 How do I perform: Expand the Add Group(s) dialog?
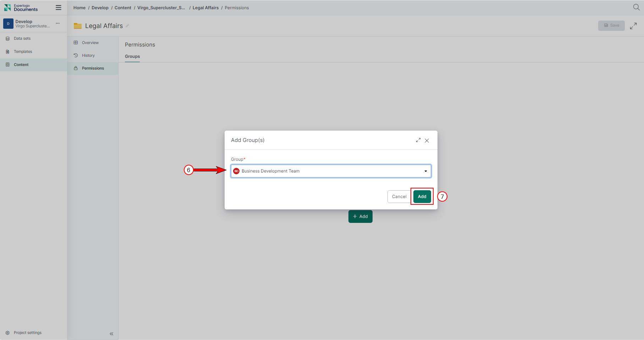click(x=418, y=140)
